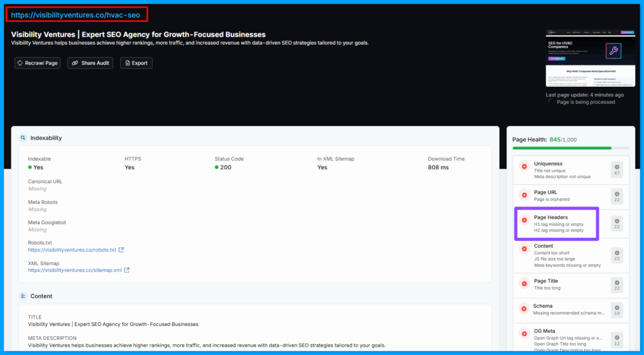644x355 pixels.
Task: Select the 'Last page update: 4 minutes ago' text
Action: 585,95
